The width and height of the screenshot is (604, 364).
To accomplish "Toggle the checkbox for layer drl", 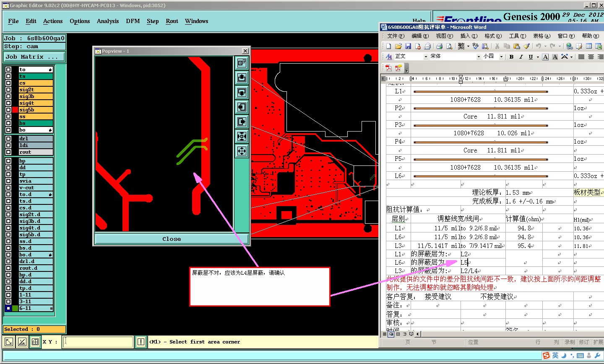I will click(8, 139).
